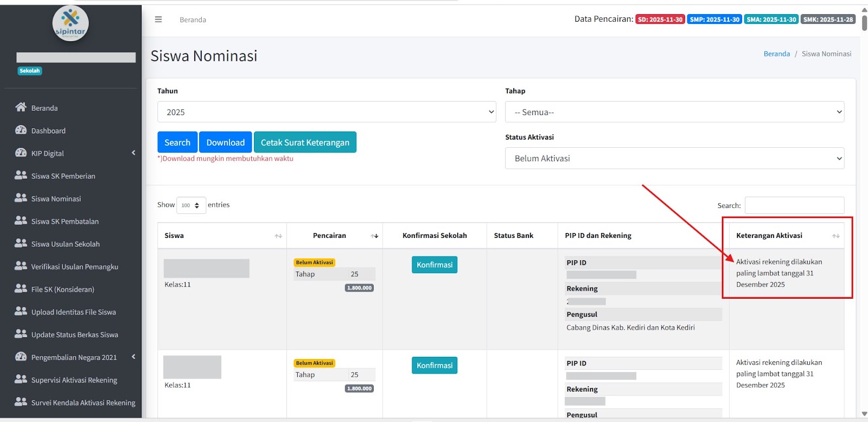Viewport: 868px width, 422px height.
Task: Click first row's Belum Aktivasi badge
Action: (315, 262)
